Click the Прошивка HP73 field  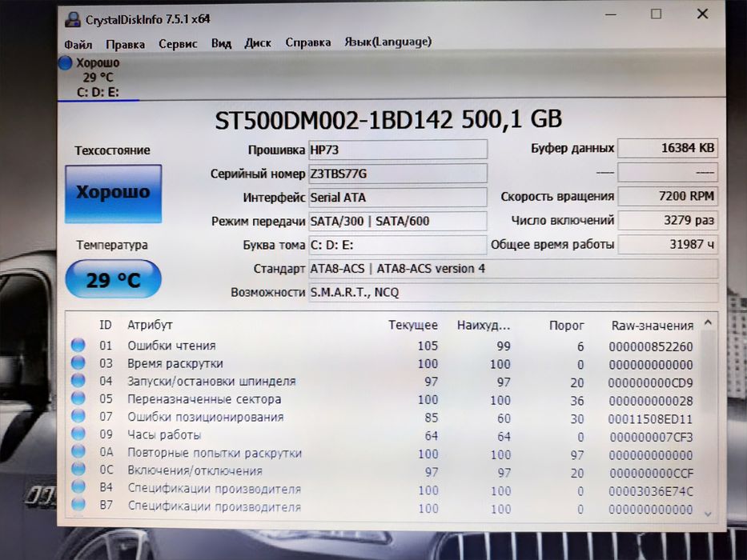398,150
